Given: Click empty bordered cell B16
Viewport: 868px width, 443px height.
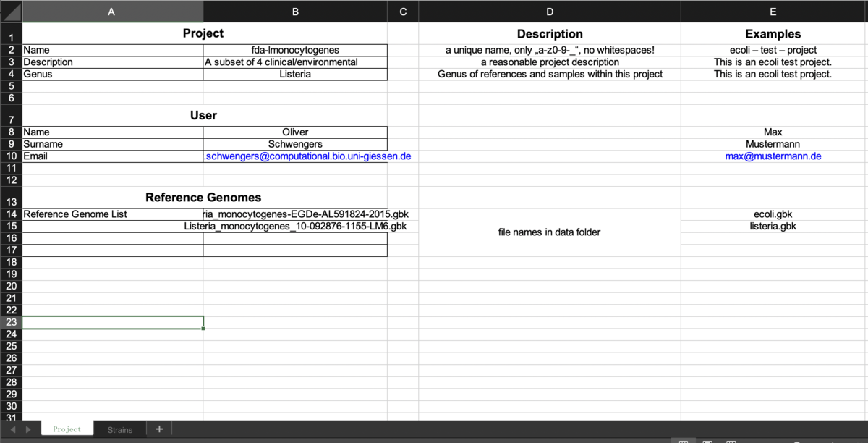Looking at the screenshot, I should (x=295, y=238).
